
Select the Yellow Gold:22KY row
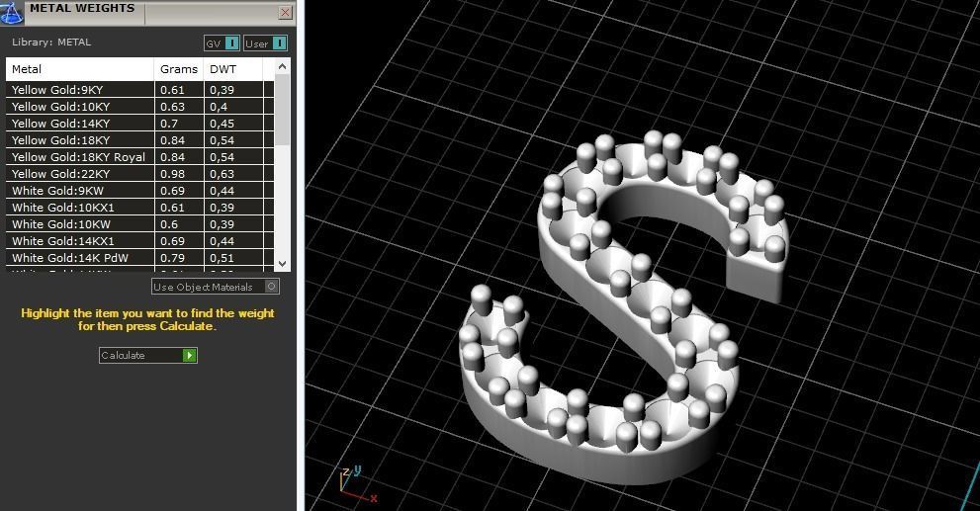pyautogui.click(x=140, y=174)
